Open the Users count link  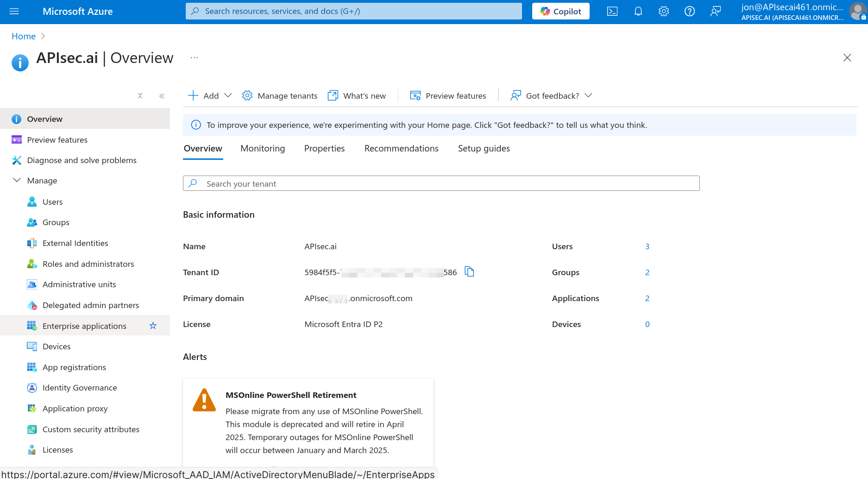(647, 246)
